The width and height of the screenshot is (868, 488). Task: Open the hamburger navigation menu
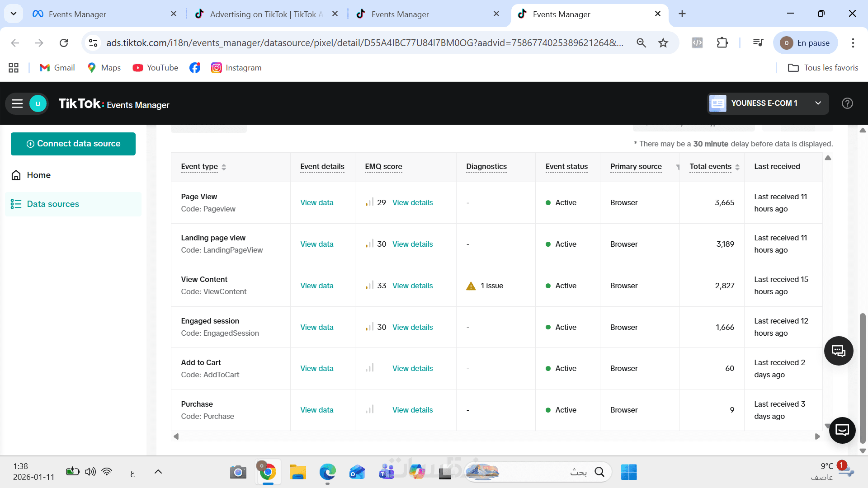pos(17,104)
